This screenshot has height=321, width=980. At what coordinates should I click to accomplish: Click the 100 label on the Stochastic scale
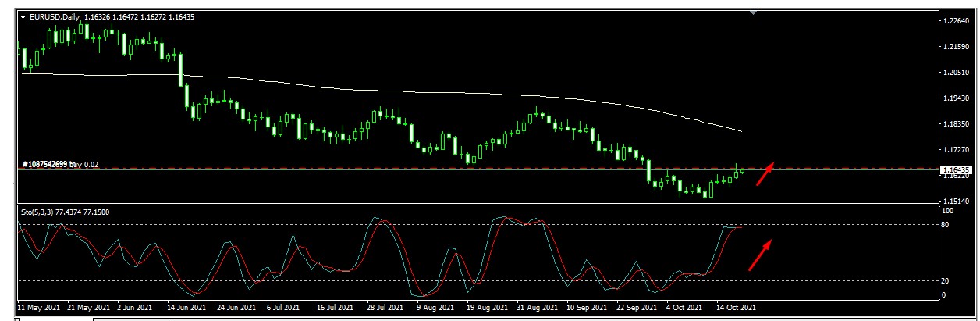pos(949,211)
